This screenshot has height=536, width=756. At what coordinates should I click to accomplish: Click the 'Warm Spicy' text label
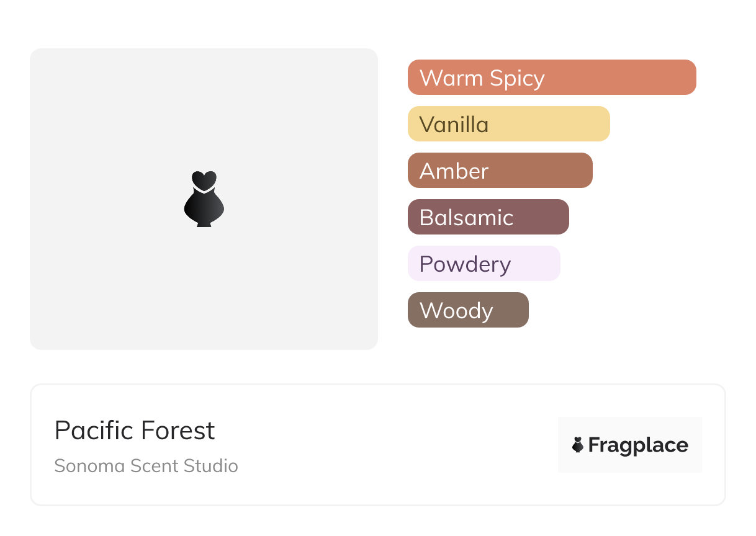[482, 78]
